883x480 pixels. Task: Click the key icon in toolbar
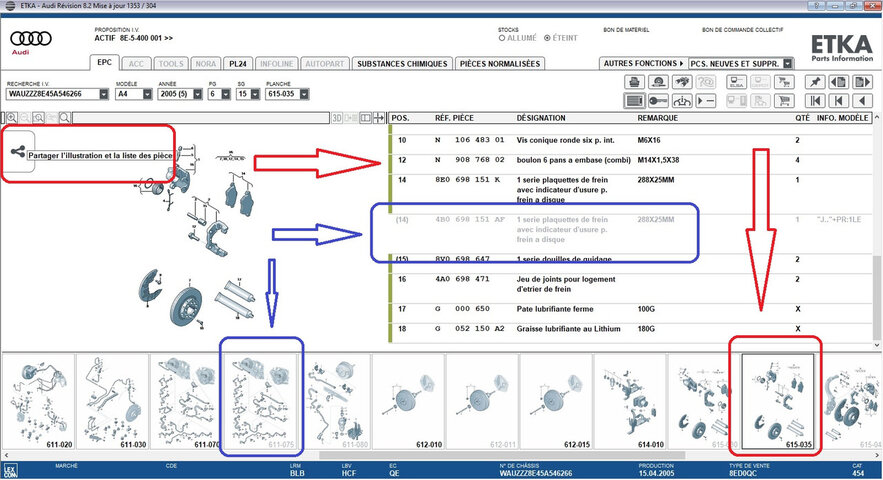pyautogui.click(x=658, y=101)
